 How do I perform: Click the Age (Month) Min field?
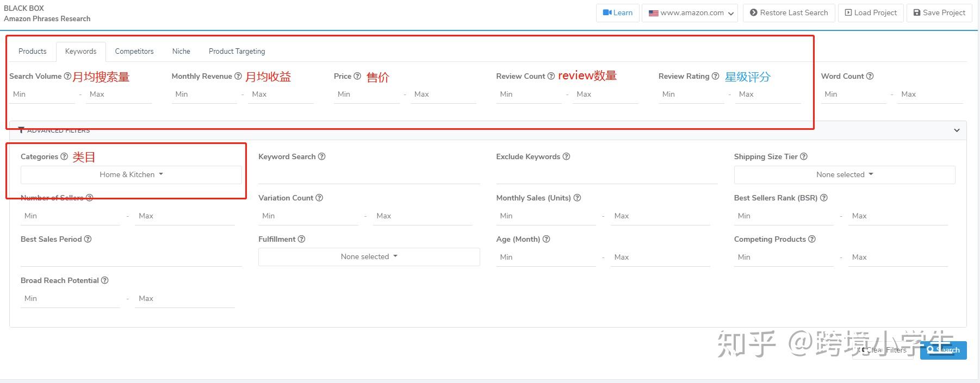point(546,258)
